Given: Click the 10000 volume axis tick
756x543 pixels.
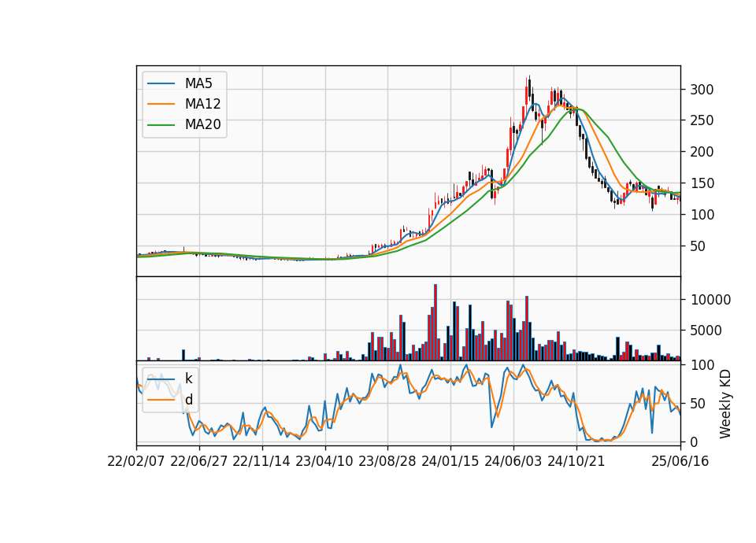Looking at the screenshot, I should click(710, 300).
